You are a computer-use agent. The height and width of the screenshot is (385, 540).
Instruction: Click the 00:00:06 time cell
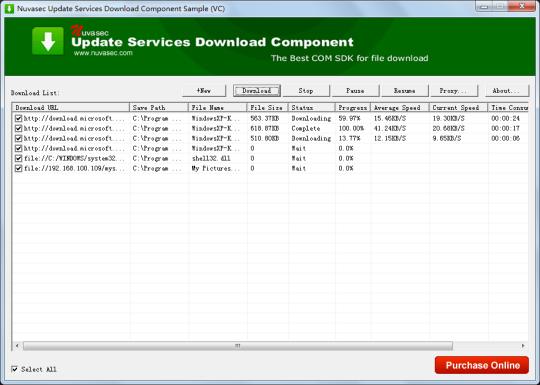[x=505, y=138]
